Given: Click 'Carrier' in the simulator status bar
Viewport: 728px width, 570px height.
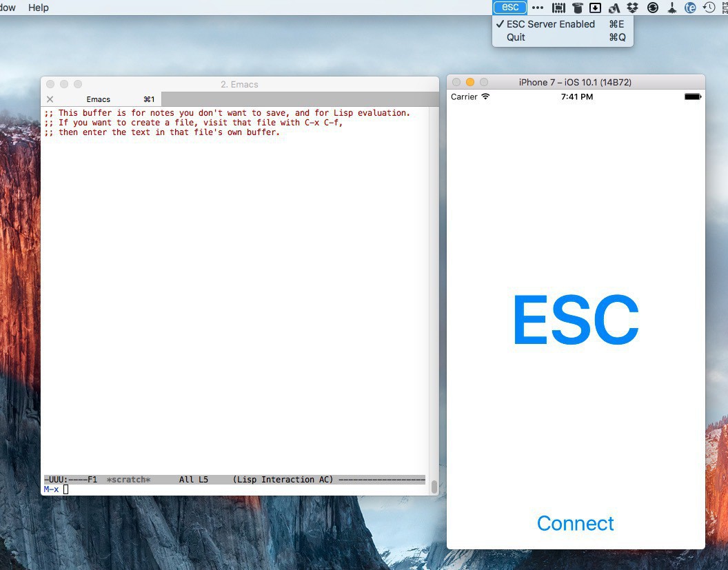Looking at the screenshot, I should point(464,96).
